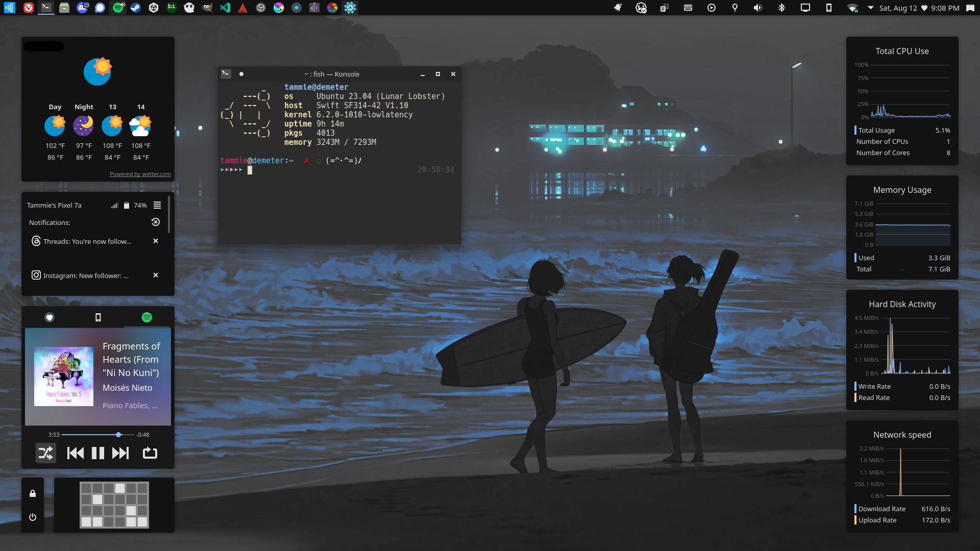The image size is (980, 551).
Task: Open Signal messenger from the panel
Action: (x=100, y=8)
